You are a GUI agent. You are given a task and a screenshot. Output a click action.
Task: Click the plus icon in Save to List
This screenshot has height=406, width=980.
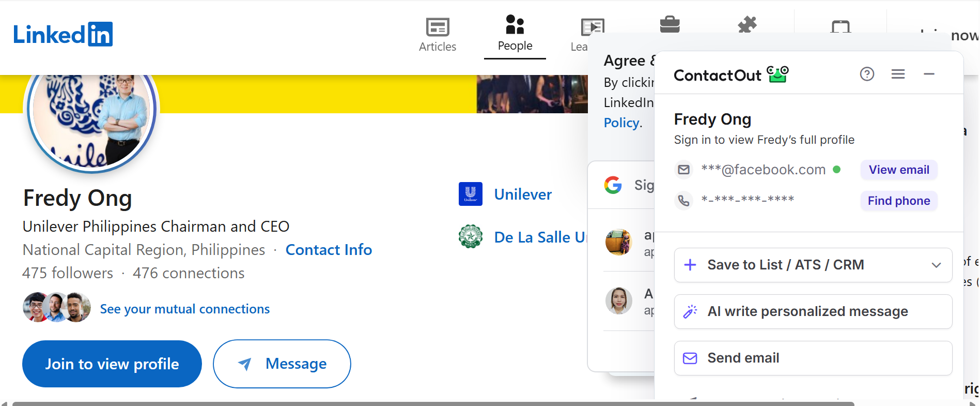[x=690, y=265]
